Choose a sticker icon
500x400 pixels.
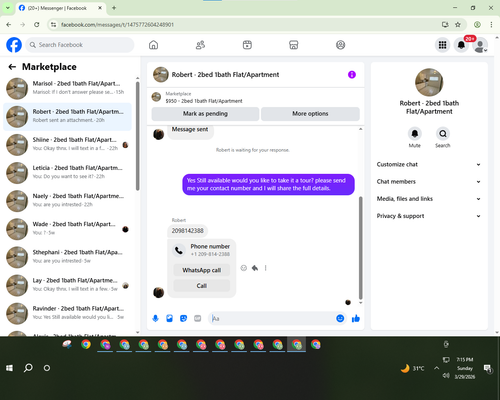tap(183, 318)
